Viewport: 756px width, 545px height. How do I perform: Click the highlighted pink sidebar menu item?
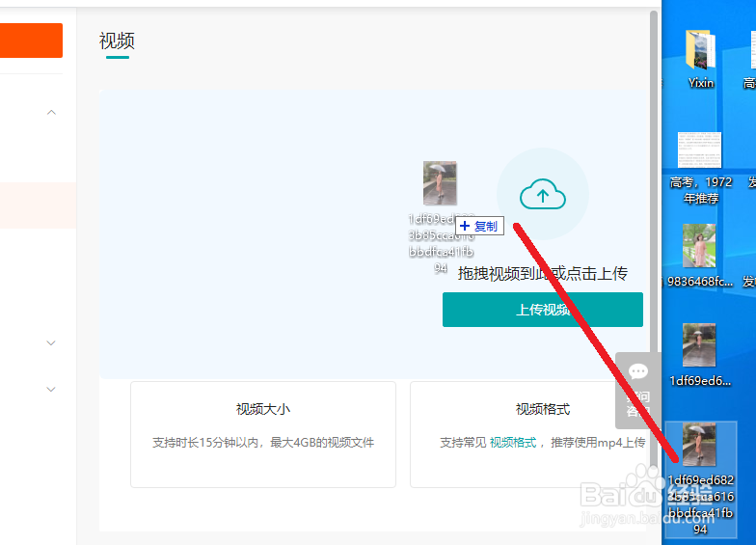click(39, 205)
